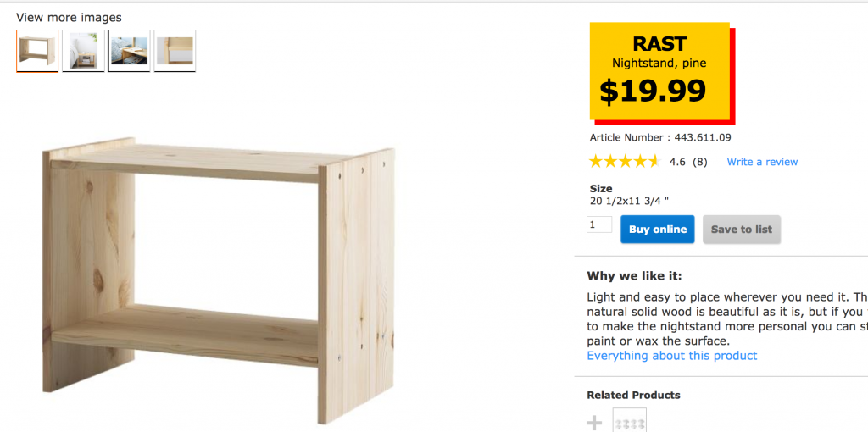The width and height of the screenshot is (868, 432).
Task: Click the review count (8)
Action: [x=699, y=162]
